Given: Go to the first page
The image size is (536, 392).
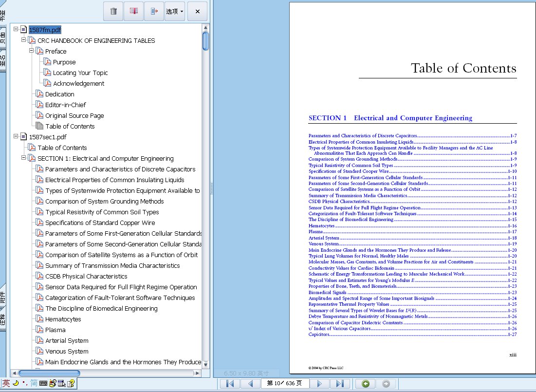Looking at the screenshot, I should (230, 383).
